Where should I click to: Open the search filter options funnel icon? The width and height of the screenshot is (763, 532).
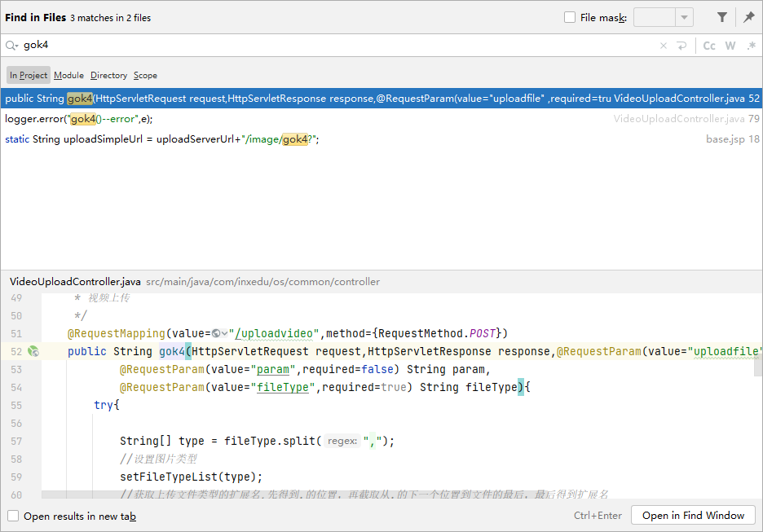722,17
